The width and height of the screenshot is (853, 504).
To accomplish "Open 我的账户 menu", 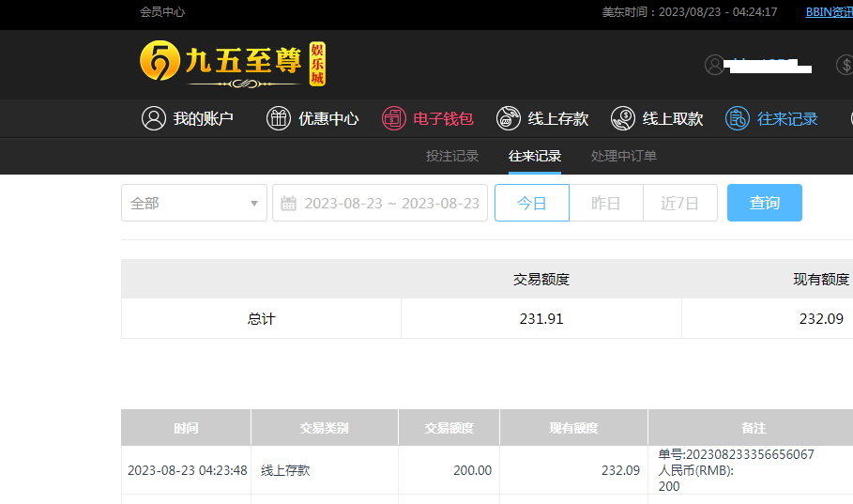I will 188,118.
